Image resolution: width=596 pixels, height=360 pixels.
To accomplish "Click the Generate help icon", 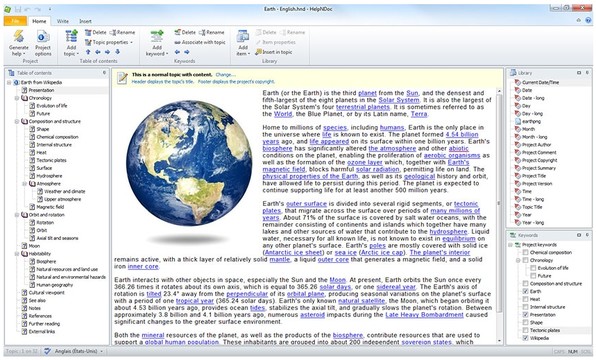I will coord(18,36).
